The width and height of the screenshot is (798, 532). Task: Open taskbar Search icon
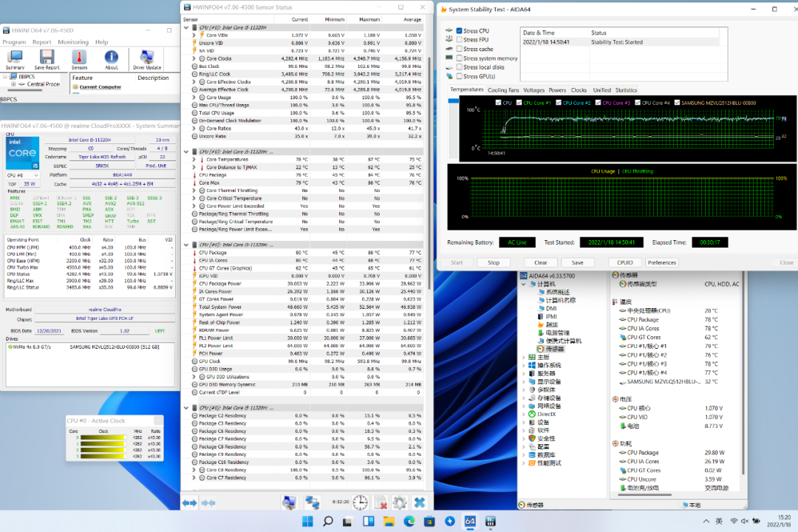coord(328,522)
